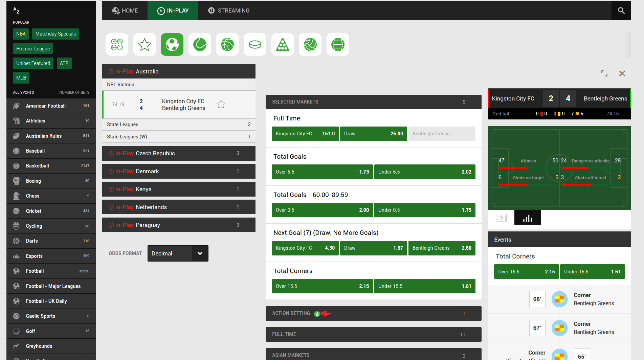Open Golf in sports list

(51, 331)
